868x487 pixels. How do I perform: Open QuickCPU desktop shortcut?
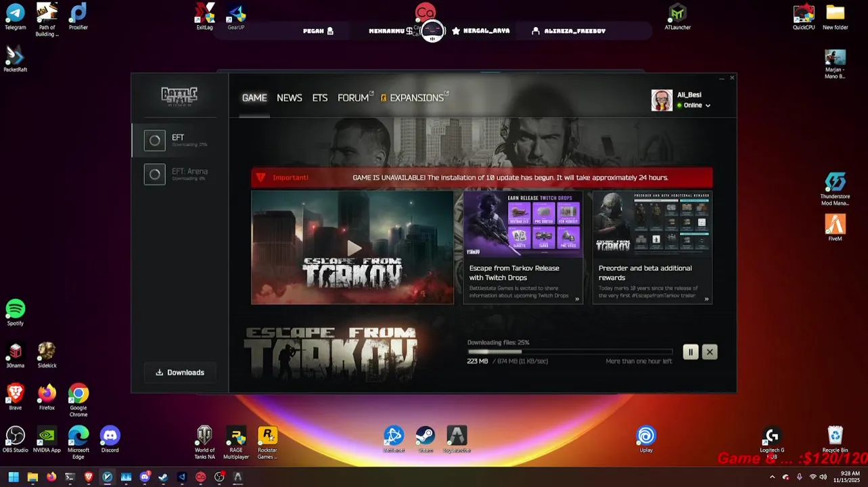click(804, 17)
